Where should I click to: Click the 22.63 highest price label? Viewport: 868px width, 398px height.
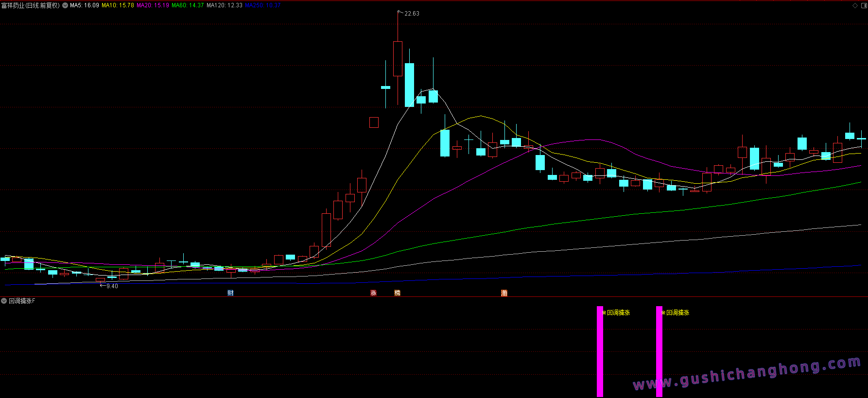tap(412, 14)
